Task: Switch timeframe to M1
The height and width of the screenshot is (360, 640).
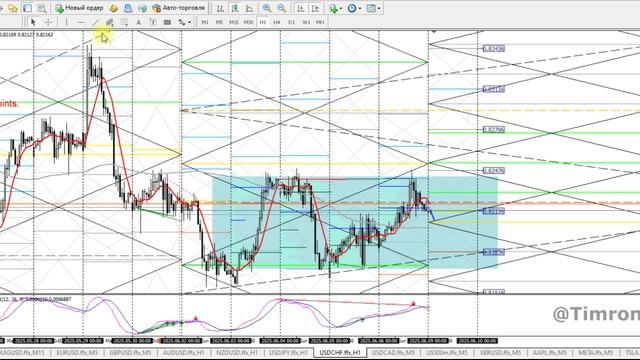Action: [x=205, y=22]
